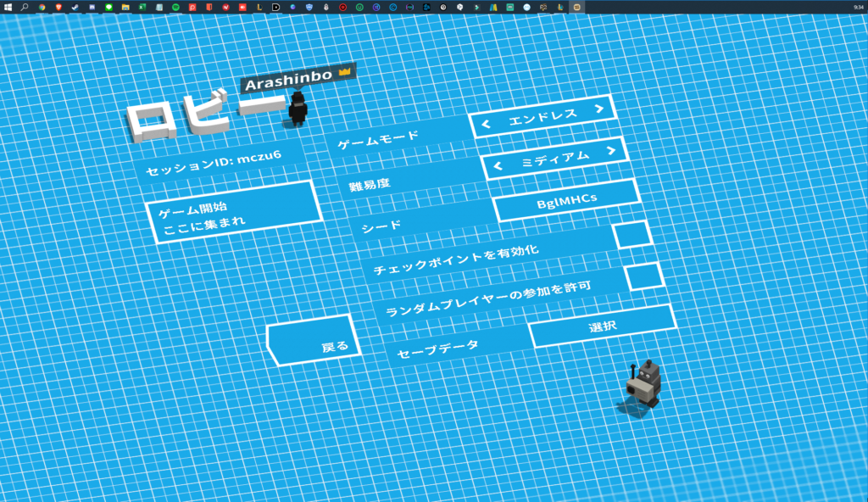The height and width of the screenshot is (502, 868).
Task: Increase difficulty with right arrow after ミディアム
Action: pyautogui.click(x=611, y=152)
